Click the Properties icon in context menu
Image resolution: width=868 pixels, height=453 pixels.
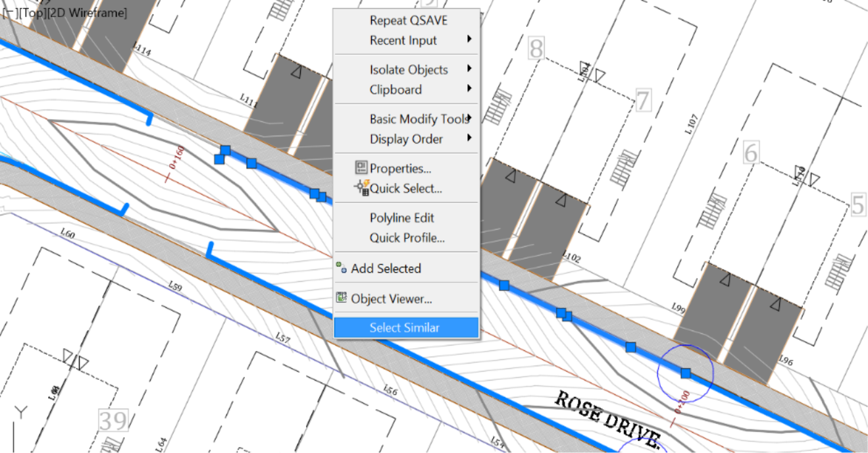(x=361, y=168)
